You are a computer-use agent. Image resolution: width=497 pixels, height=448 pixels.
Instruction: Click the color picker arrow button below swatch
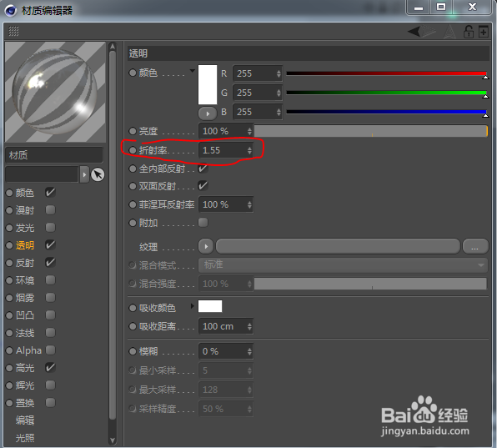pos(208,113)
